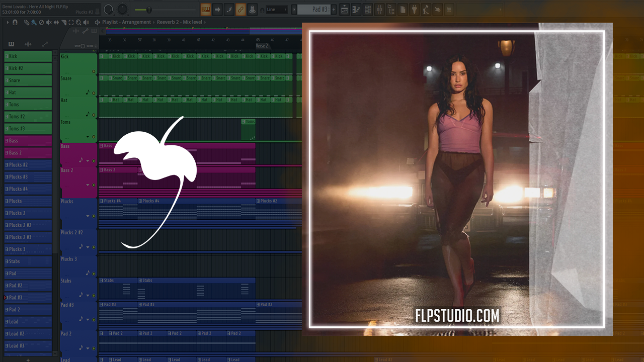This screenshot has height=362, width=644.
Task: Select the Zoom tool in playlist toolbar
Action: [78, 22]
